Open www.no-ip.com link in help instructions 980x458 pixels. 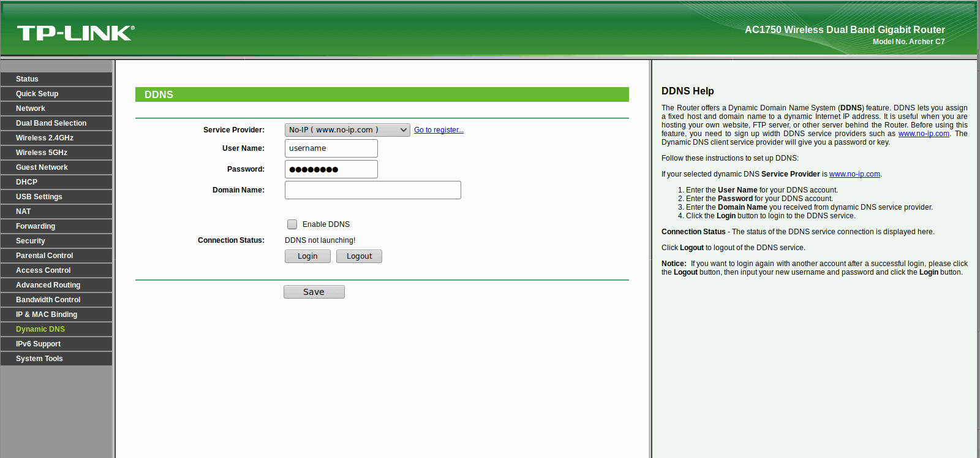pyautogui.click(x=854, y=174)
